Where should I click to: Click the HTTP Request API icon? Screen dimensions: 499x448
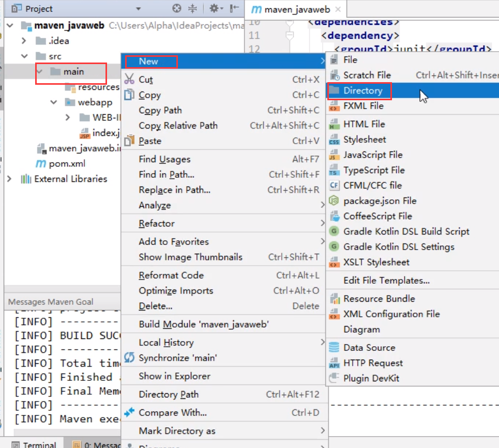(334, 363)
